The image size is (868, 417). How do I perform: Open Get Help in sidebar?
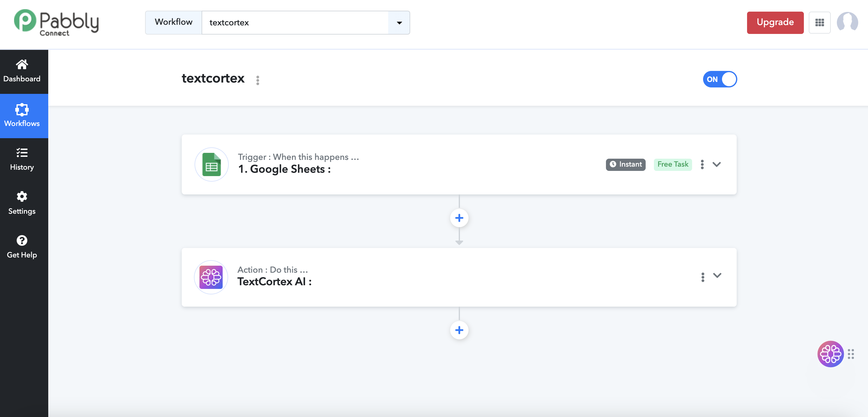point(22,247)
